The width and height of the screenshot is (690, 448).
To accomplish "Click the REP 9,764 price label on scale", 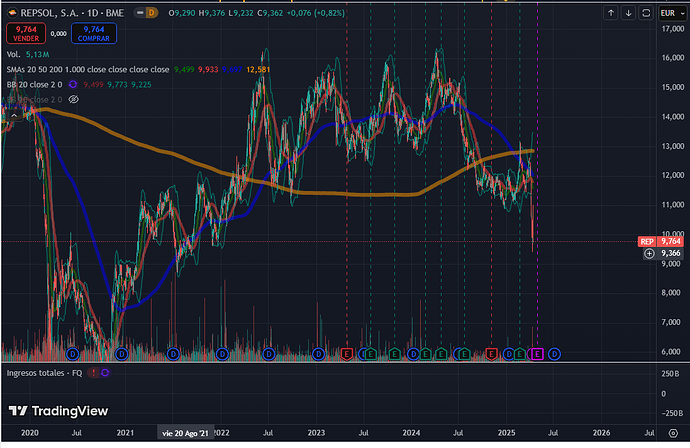I will [x=662, y=241].
